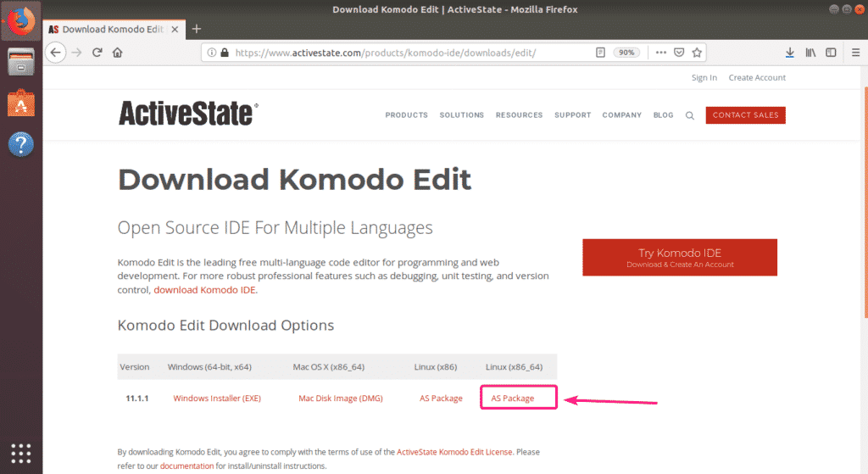Image resolution: width=868 pixels, height=474 pixels.
Task: Download the Windows Installer (EXE)
Action: pos(217,399)
